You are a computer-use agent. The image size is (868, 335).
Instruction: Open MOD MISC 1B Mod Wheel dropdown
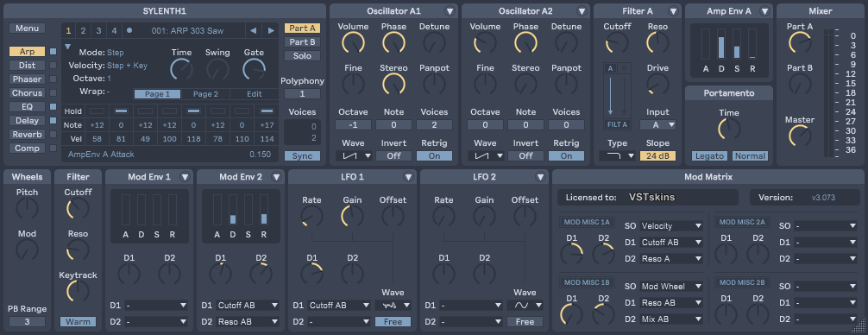[x=671, y=287]
